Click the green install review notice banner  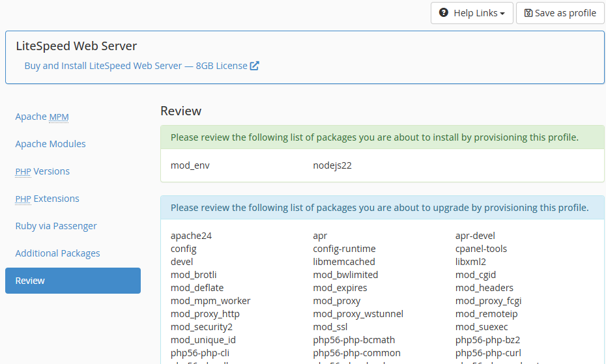pos(382,137)
